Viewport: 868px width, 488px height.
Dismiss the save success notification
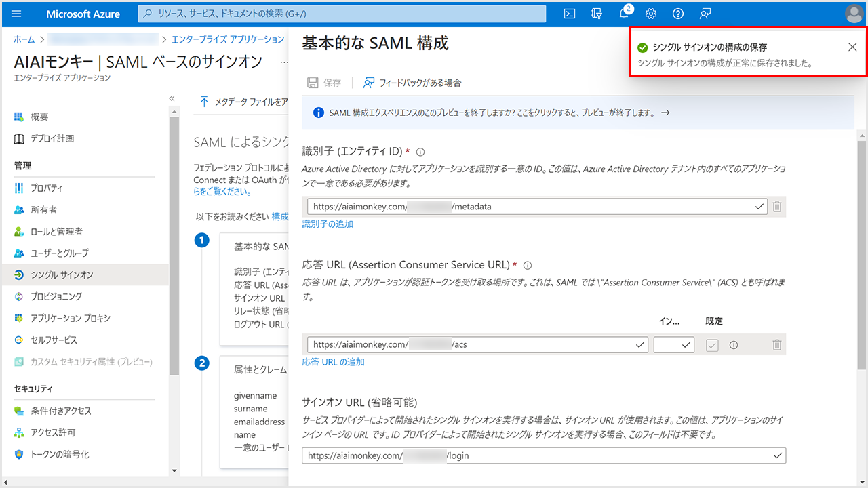(x=852, y=47)
